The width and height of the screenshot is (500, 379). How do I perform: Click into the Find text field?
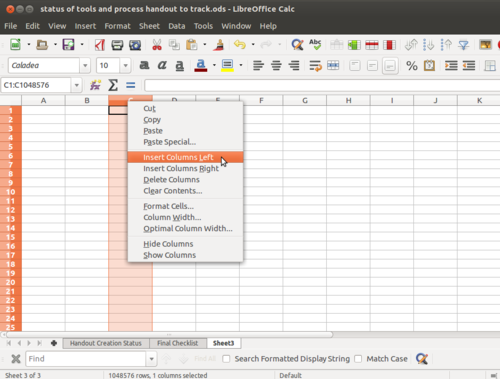(x=86, y=359)
